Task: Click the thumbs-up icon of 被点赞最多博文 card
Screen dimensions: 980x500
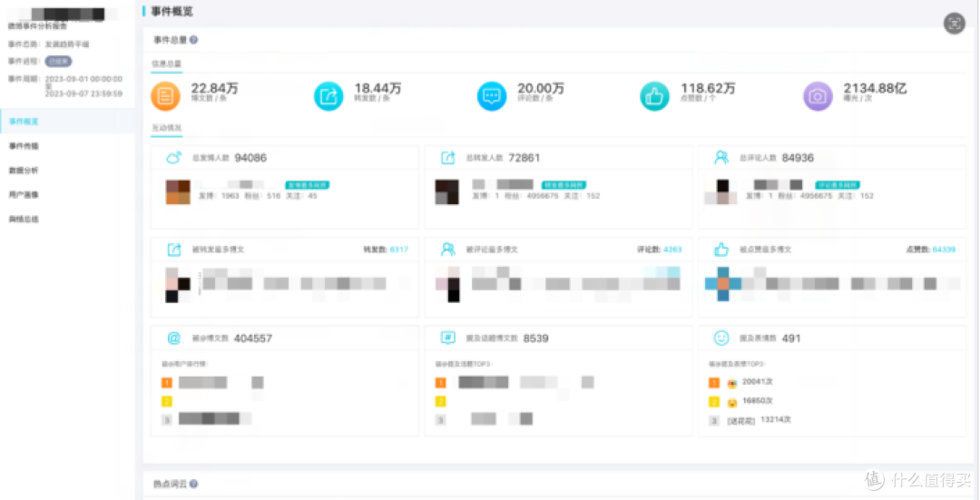Action: tap(721, 250)
